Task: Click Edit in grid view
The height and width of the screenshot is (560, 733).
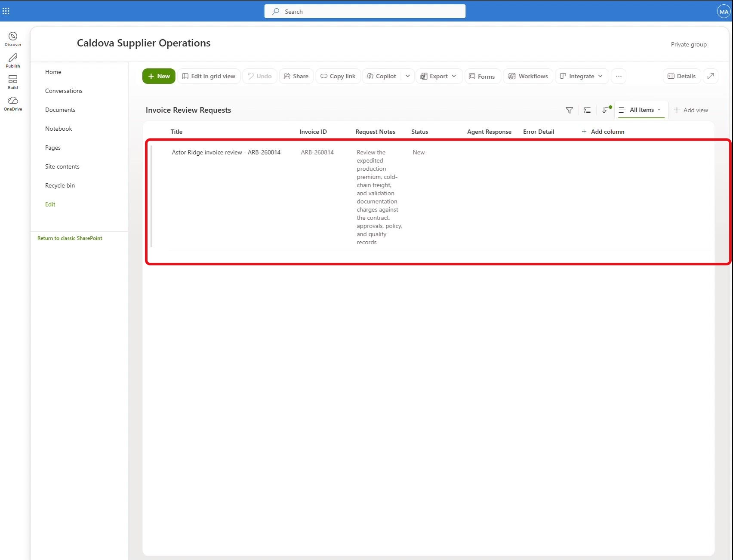Action: [209, 76]
